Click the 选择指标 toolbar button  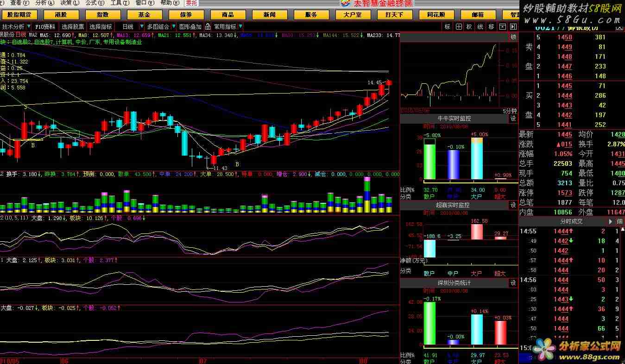pyautogui.click(x=101, y=27)
